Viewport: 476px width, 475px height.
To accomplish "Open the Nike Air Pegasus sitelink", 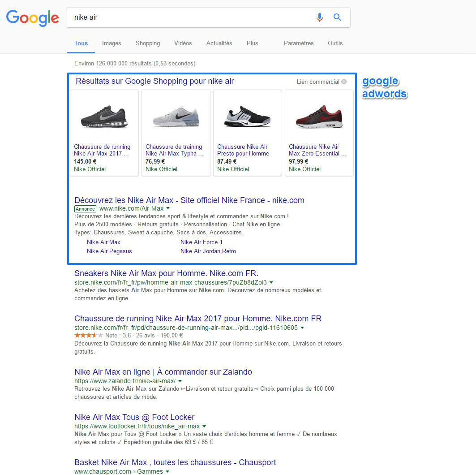I will (109, 251).
